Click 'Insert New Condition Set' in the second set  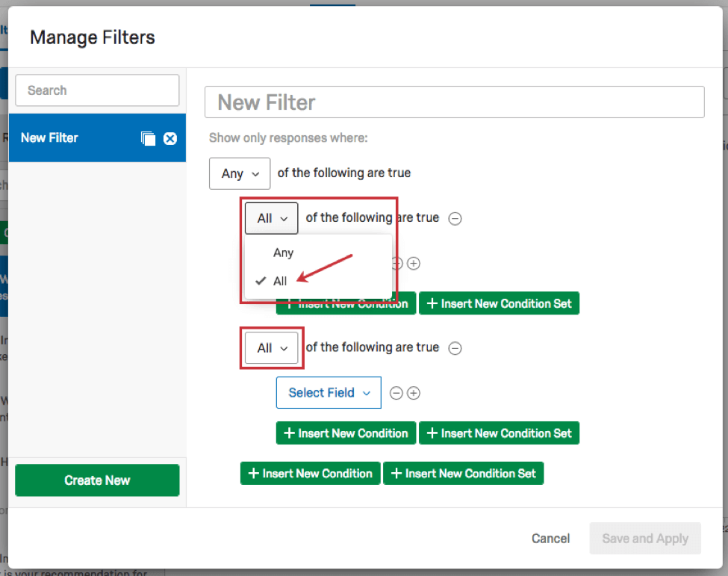pyautogui.click(x=499, y=433)
